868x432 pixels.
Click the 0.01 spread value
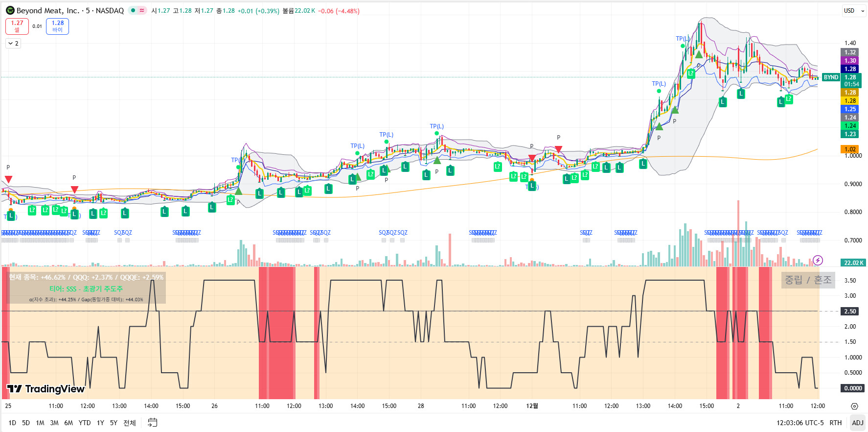pos(37,26)
